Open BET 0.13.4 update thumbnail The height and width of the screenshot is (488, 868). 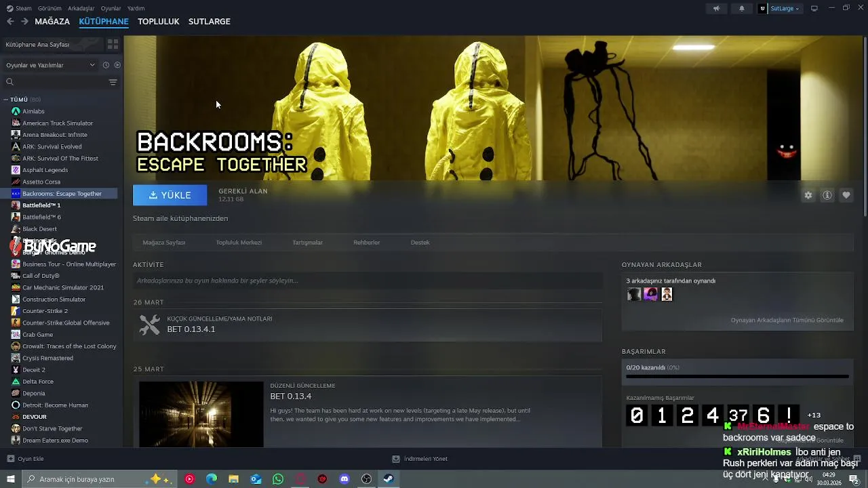(201, 414)
